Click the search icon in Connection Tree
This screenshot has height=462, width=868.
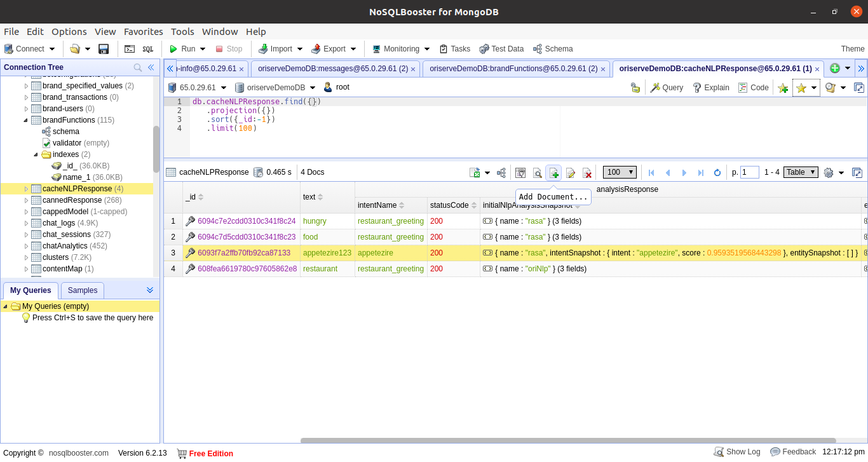[137, 67]
